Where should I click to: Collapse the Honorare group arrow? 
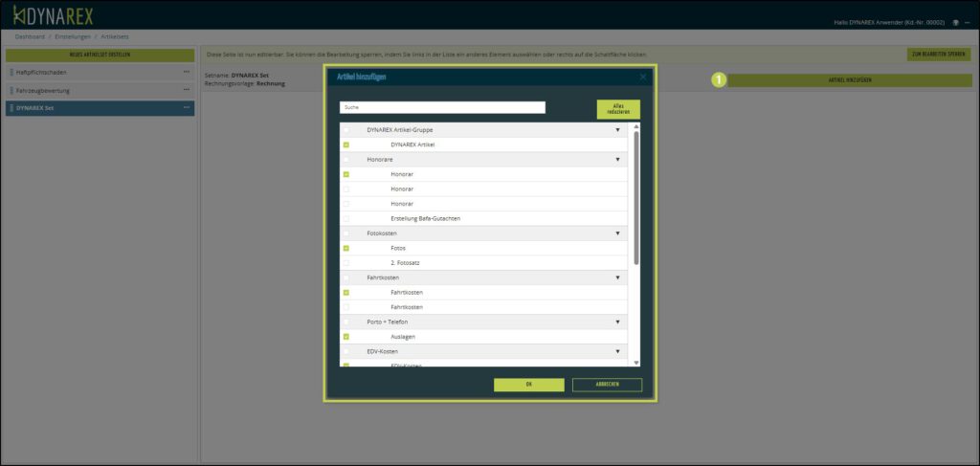tap(617, 160)
